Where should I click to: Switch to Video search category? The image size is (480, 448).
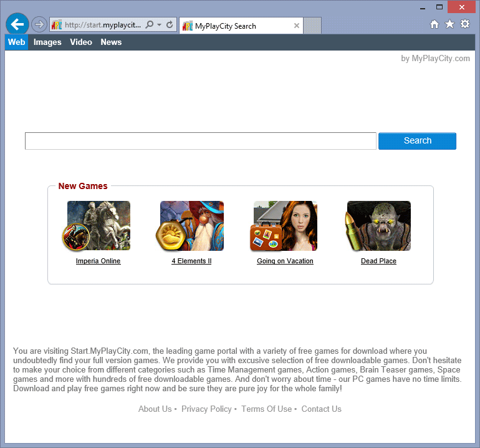click(81, 42)
